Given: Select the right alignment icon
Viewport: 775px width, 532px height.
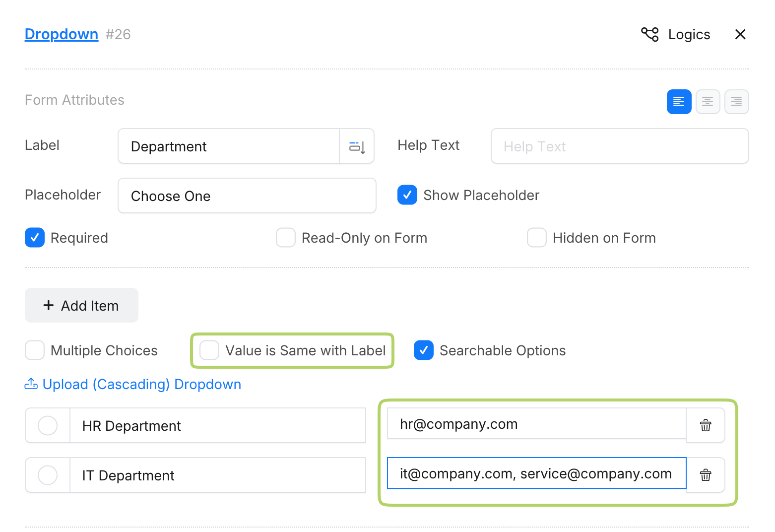Looking at the screenshot, I should click(736, 102).
